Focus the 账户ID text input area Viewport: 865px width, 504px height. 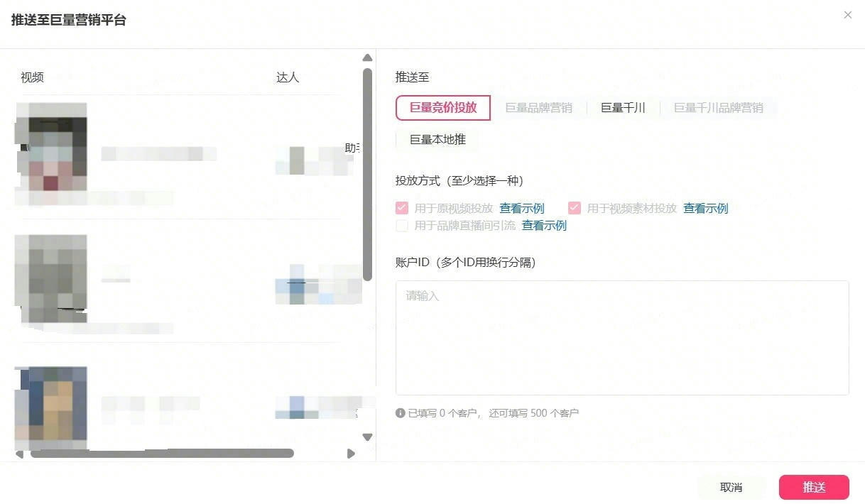622,338
